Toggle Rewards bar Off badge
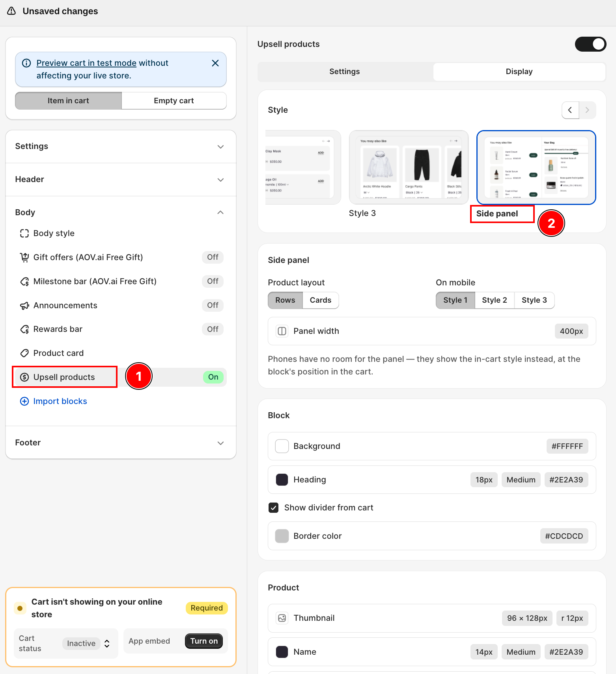This screenshot has height=674, width=616. 213,329
